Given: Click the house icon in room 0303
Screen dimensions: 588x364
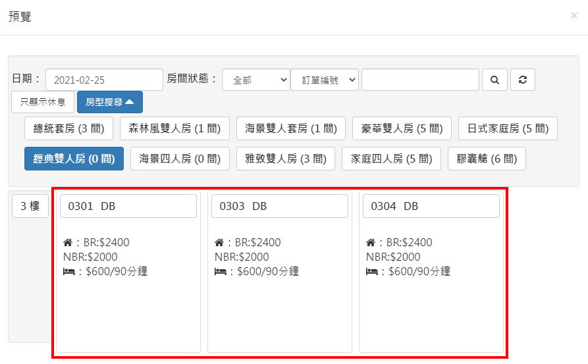Looking at the screenshot, I should pyautogui.click(x=219, y=242).
